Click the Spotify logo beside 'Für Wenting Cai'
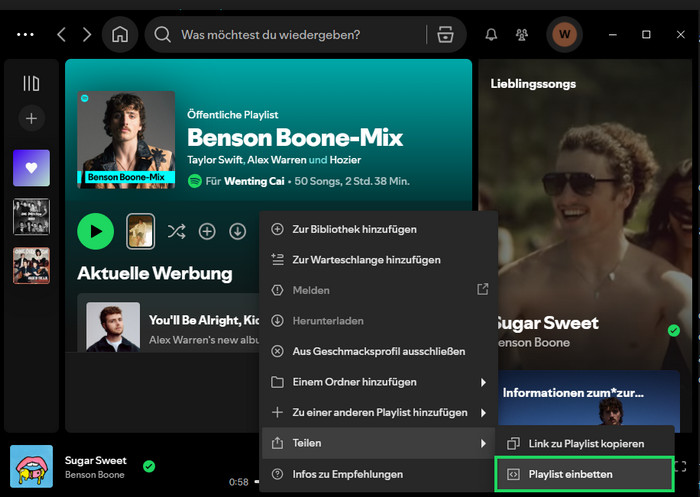This screenshot has height=497, width=700. (195, 181)
